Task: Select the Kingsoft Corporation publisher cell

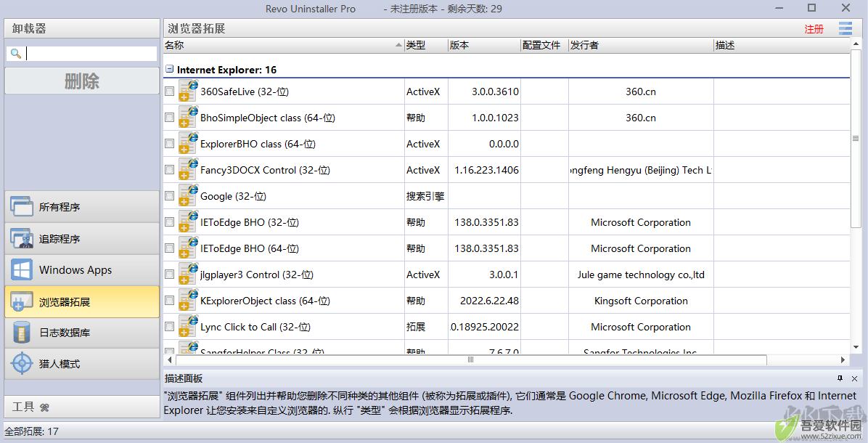Action: coord(641,301)
